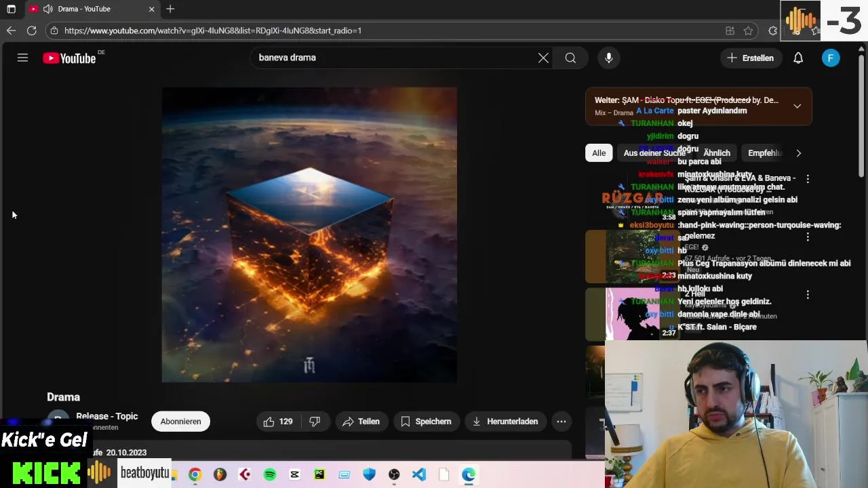Dislike the Drama video

point(315,422)
